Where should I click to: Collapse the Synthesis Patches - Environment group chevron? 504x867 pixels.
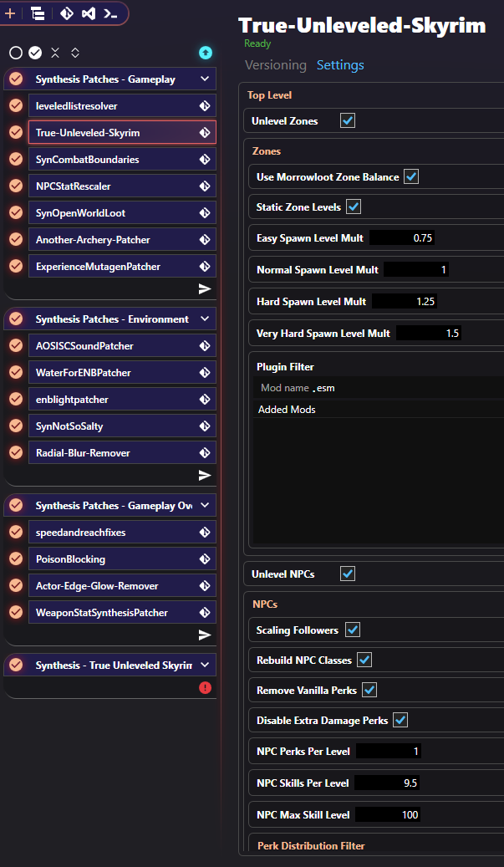[x=205, y=319]
